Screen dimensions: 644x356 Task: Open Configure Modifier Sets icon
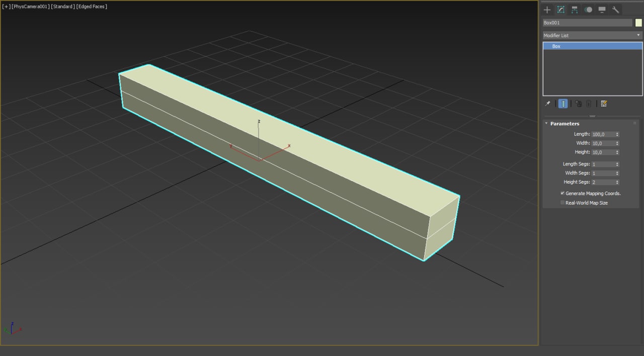point(604,104)
